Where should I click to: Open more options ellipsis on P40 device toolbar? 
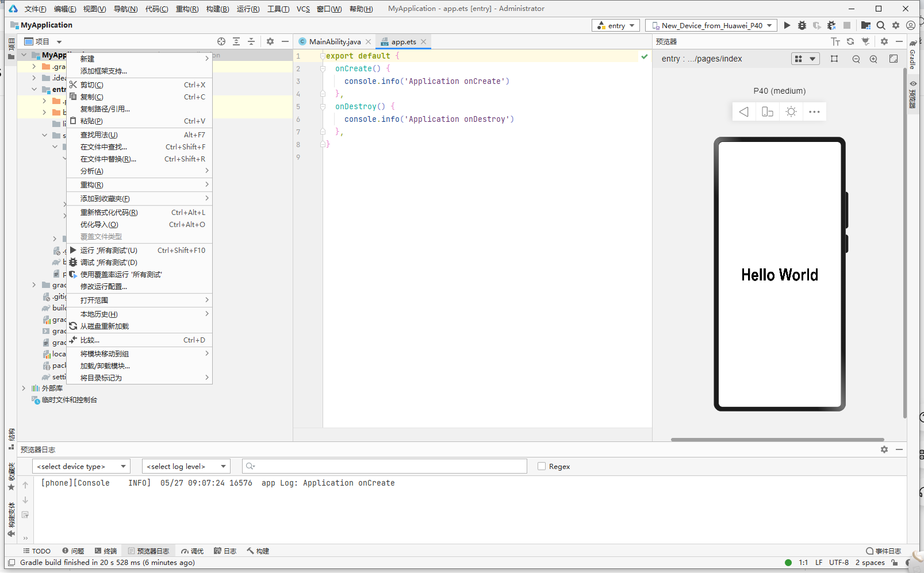814,111
